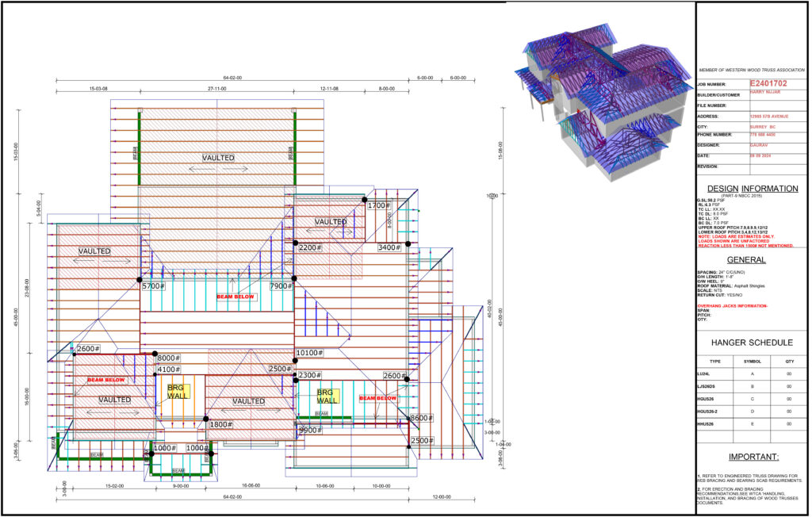This screenshot has height=517, width=812.
Task: Click the JOB NUMBER: field label
Action: (x=711, y=84)
